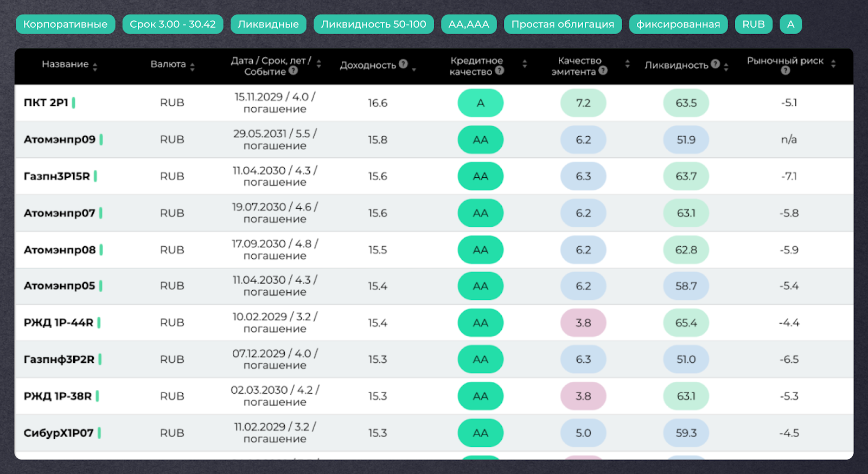This screenshot has width=868, height=474.
Task: Click the 63.5 liquidity badge
Action: (x=686, y=103)
